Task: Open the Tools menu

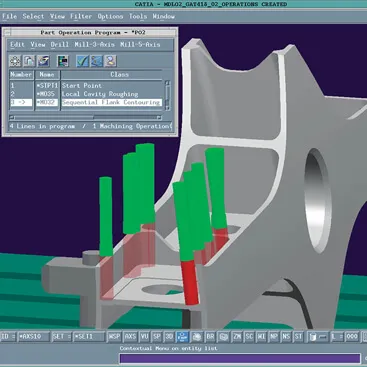Action: point(138,16)
